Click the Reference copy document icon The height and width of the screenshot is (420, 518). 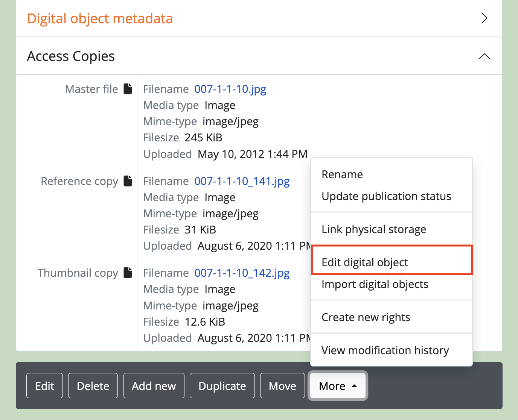point(128,181)
